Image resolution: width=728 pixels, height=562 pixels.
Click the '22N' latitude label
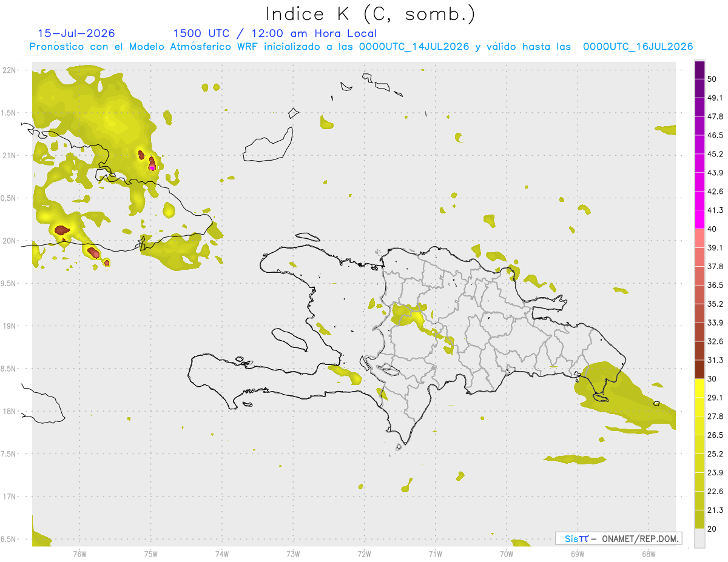tap(9, 70)
